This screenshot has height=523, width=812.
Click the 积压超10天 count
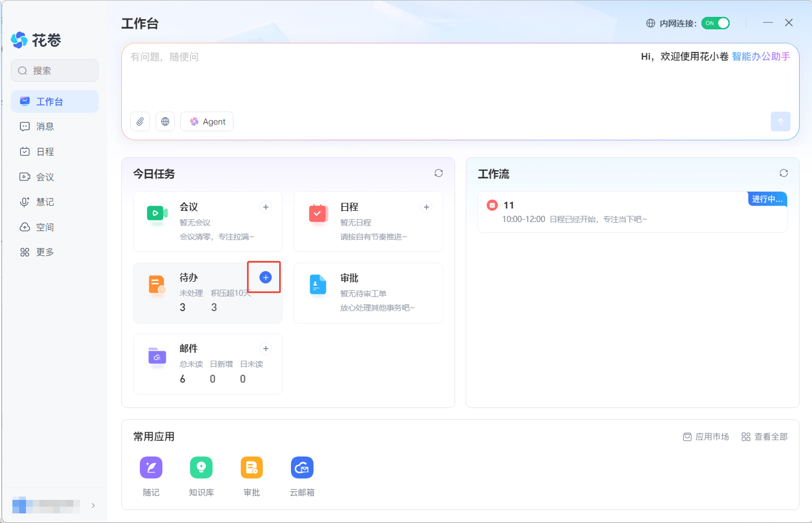tap(214, 308)
